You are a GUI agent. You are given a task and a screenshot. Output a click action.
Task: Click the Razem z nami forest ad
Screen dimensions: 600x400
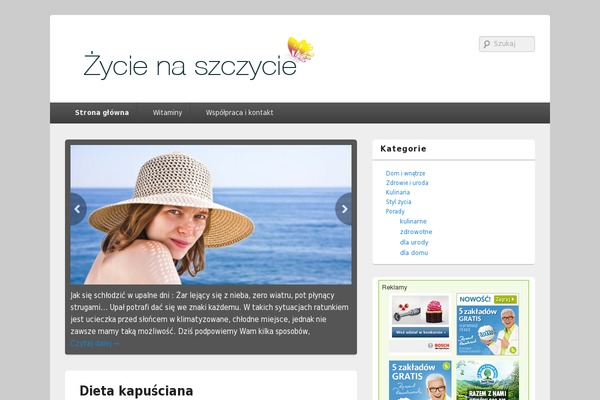point(488,380)
